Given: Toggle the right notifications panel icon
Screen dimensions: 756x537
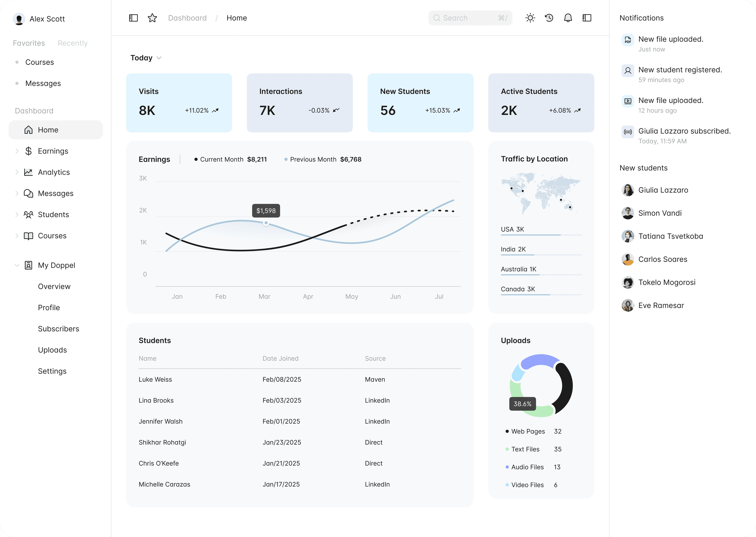Looking at the screenshot, I should 587,18.
